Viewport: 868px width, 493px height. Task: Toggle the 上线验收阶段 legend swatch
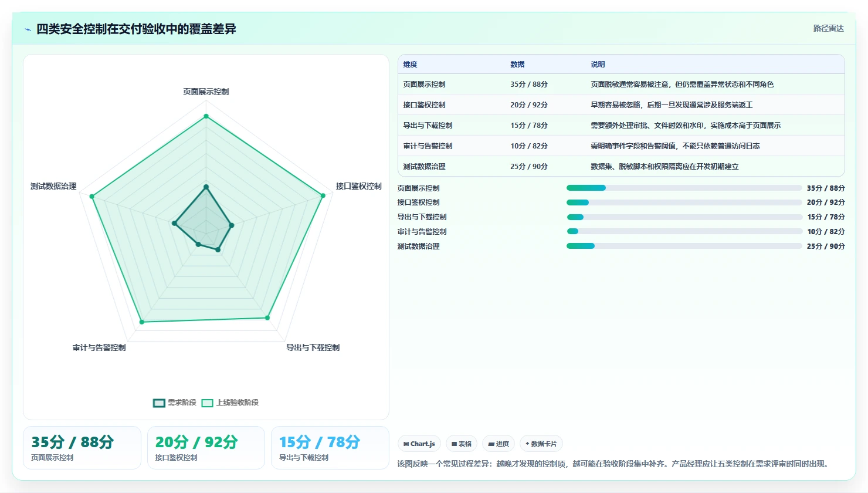207,403
